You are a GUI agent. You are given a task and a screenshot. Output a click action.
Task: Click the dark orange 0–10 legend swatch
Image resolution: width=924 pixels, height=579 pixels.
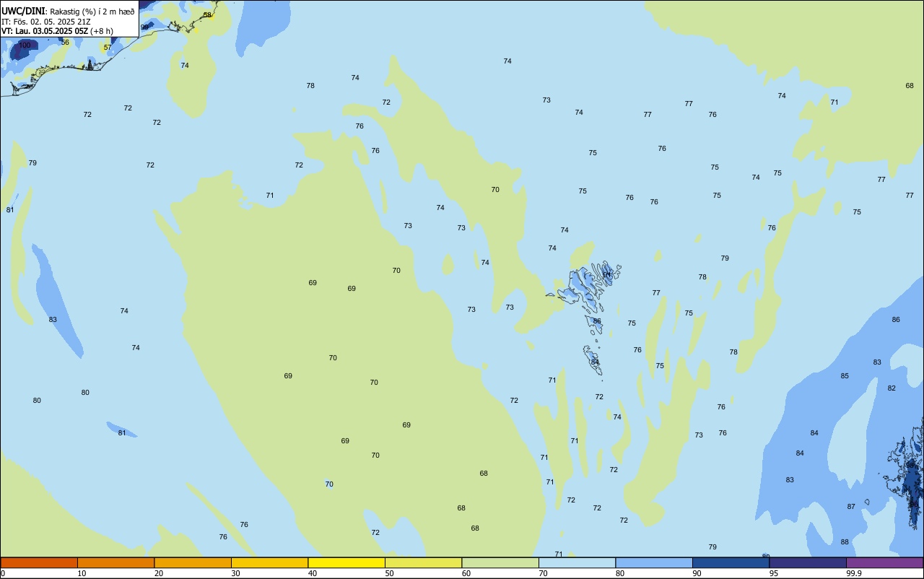tap(39, 562)
